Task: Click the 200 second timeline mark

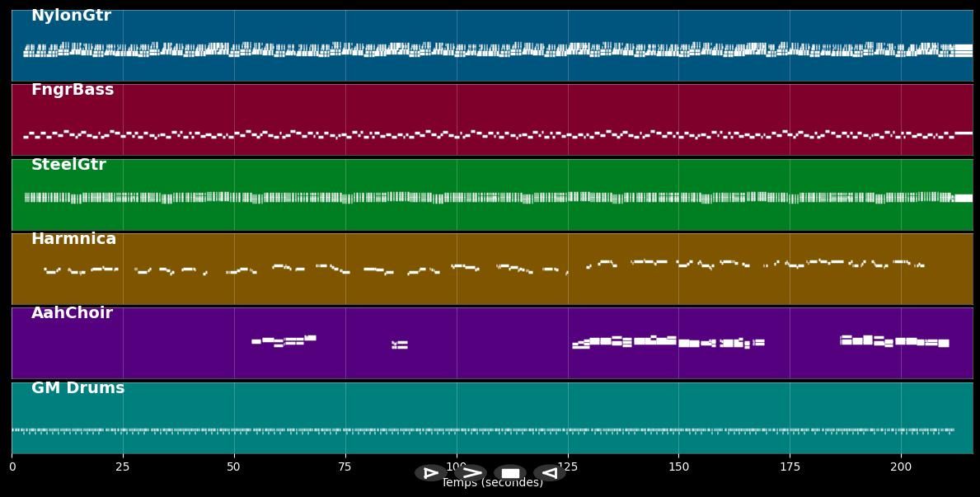Action: click(x=900, y=467)
